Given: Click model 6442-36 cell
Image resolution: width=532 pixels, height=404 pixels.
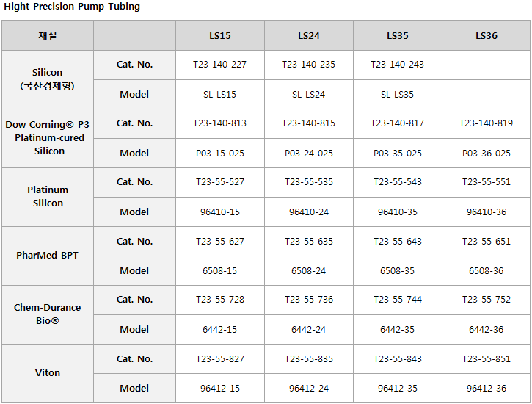Looking at the screenshot, I should [x=487, y=330].
